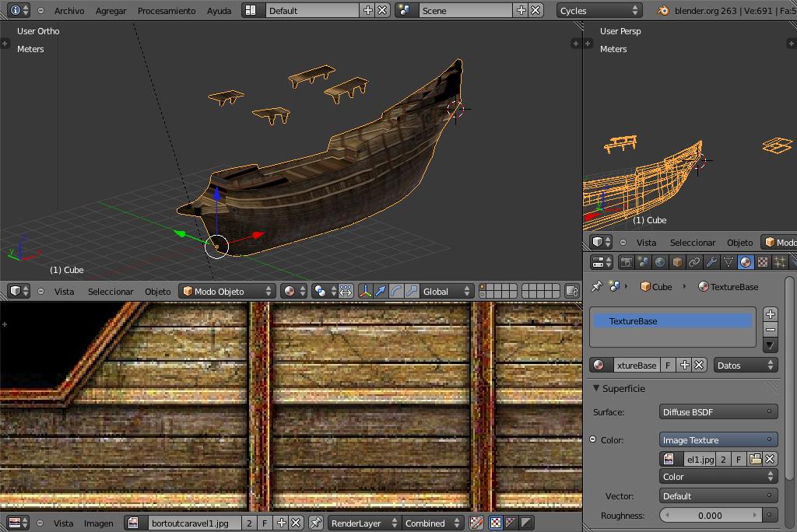Select TextureBase in the material list
Screen dimensions: 797x532
(x=672, y=320)
